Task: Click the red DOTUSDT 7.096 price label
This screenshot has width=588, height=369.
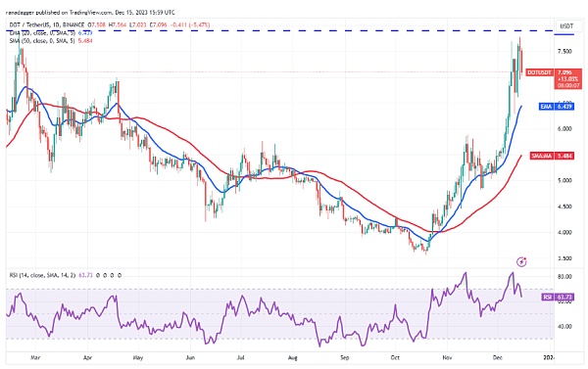Action: pyautogui.click(x=554, y=78)
